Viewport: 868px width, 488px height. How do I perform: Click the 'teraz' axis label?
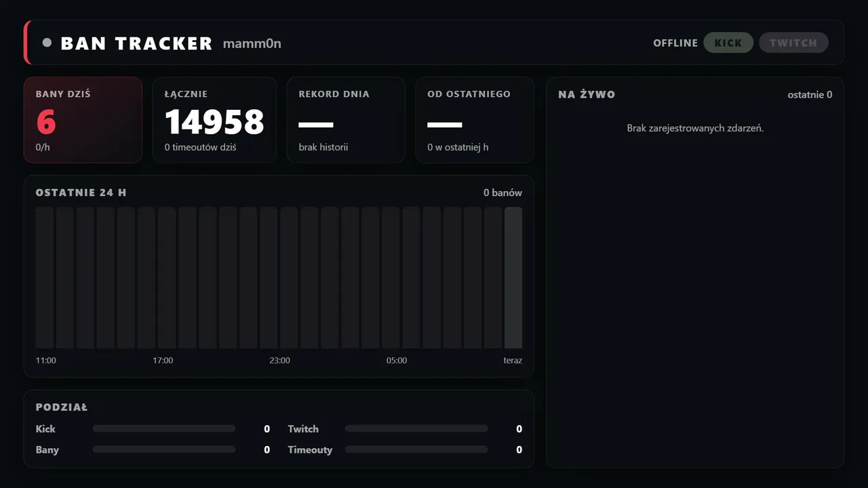click(513, 361)
